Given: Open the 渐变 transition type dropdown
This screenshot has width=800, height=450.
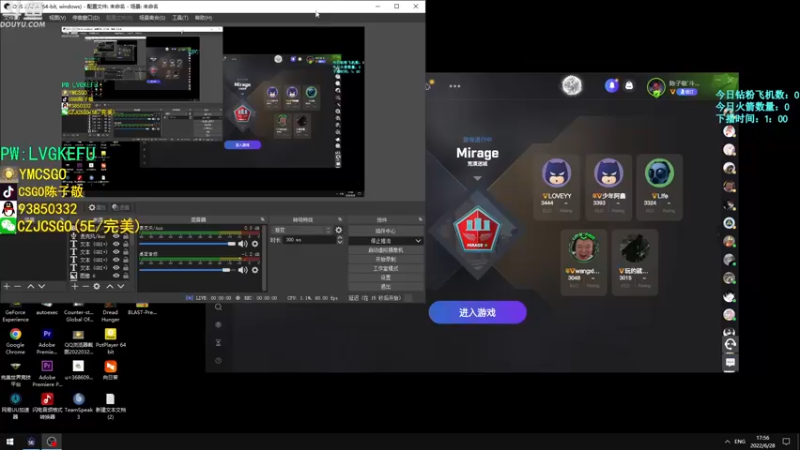Looking at the screenshot, I should click(x=302, y=230).
